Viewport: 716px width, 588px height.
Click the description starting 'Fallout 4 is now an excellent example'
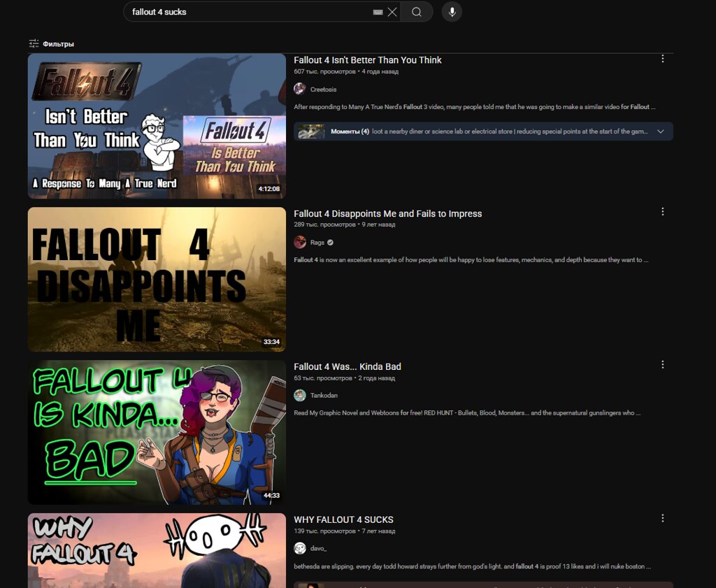coord(471,260)
